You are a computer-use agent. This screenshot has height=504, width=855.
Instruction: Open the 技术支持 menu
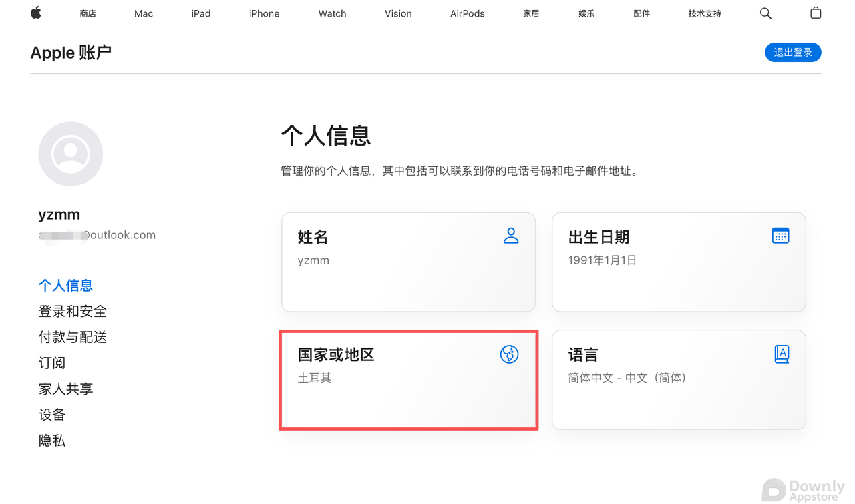705,13
